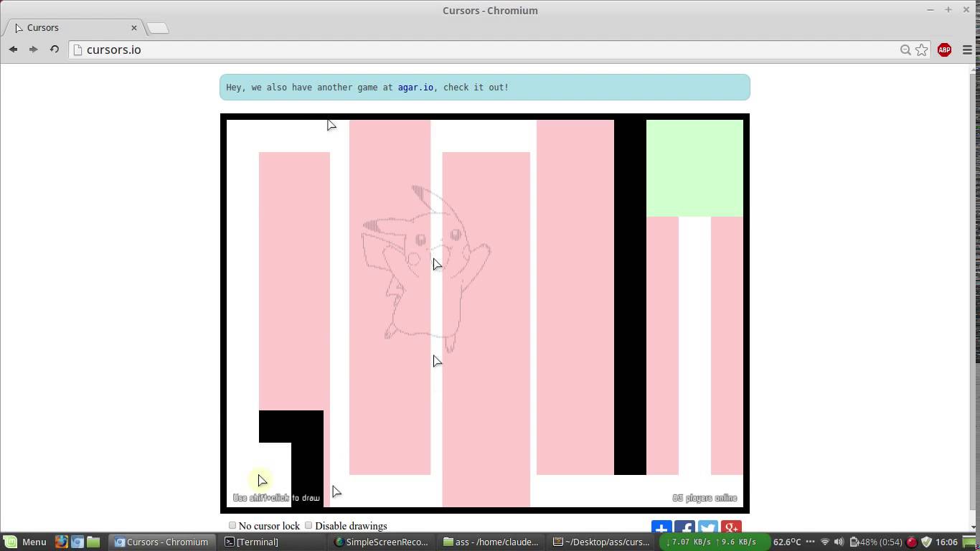Share the game on Facebook

tap(684, 528)
